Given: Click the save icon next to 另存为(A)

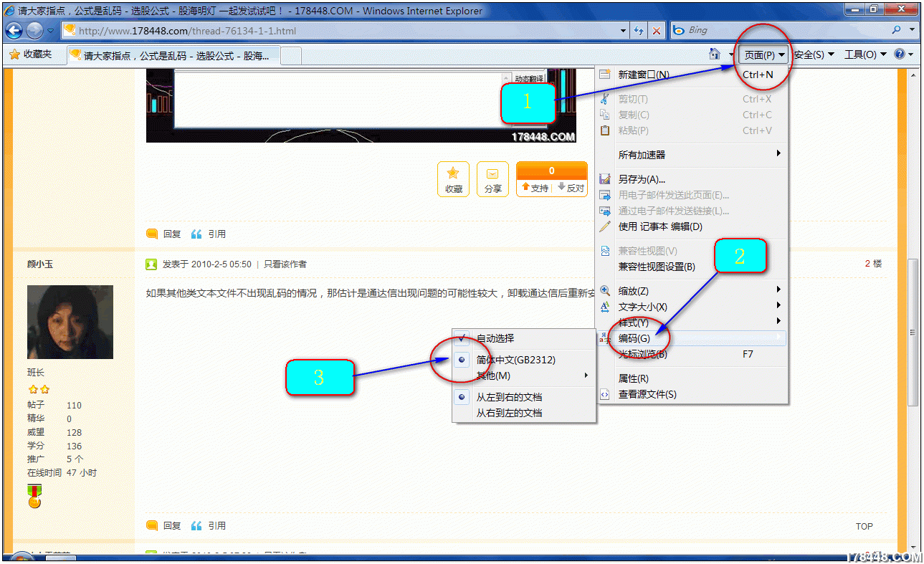Looking at the screenshot, I should [x=605, y=179].
